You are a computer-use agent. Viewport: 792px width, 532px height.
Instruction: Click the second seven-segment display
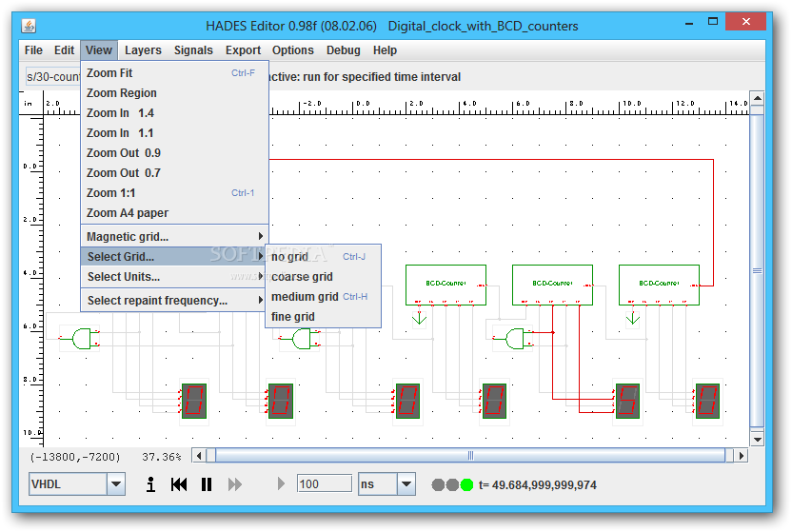coord(280,402)
